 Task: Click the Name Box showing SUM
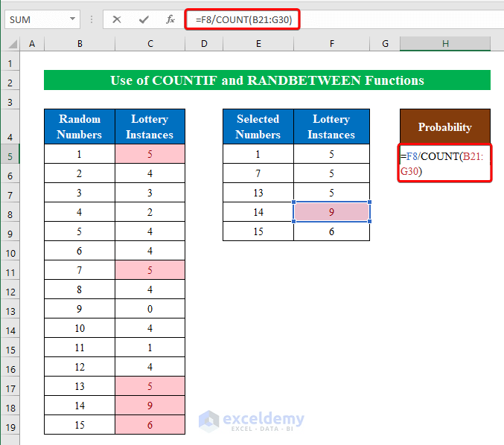(42, 19)
